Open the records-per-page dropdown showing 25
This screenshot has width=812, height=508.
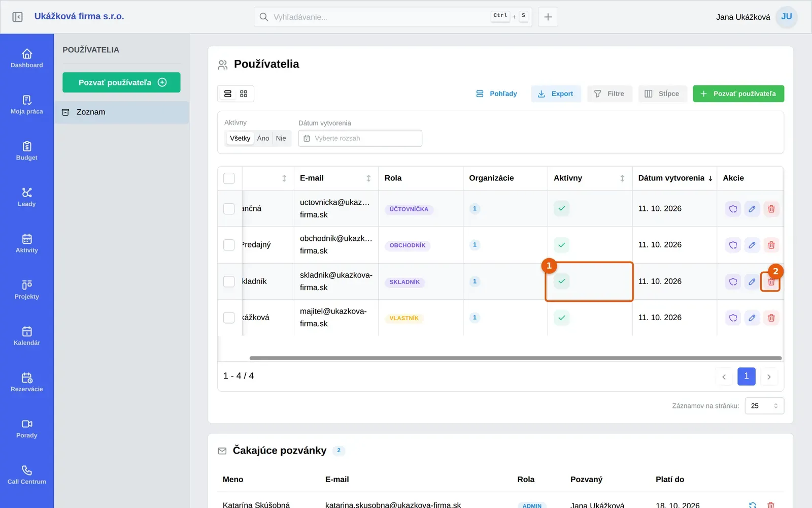pos(764,406)
